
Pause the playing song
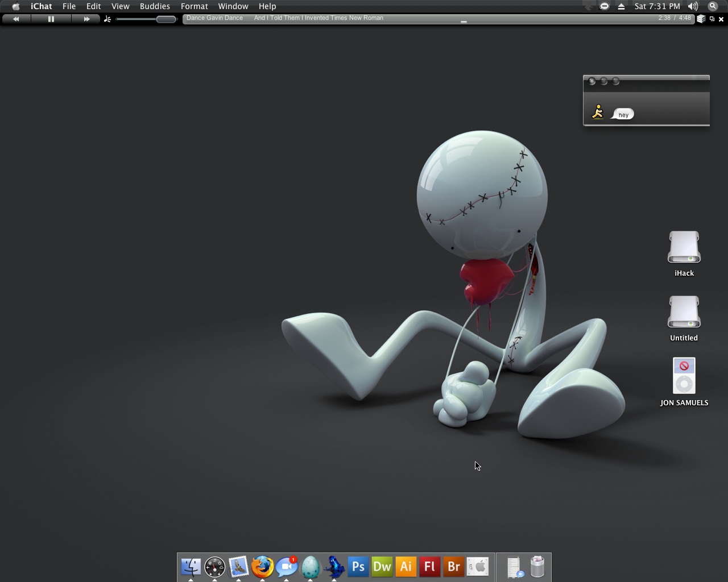click(51, 19)
